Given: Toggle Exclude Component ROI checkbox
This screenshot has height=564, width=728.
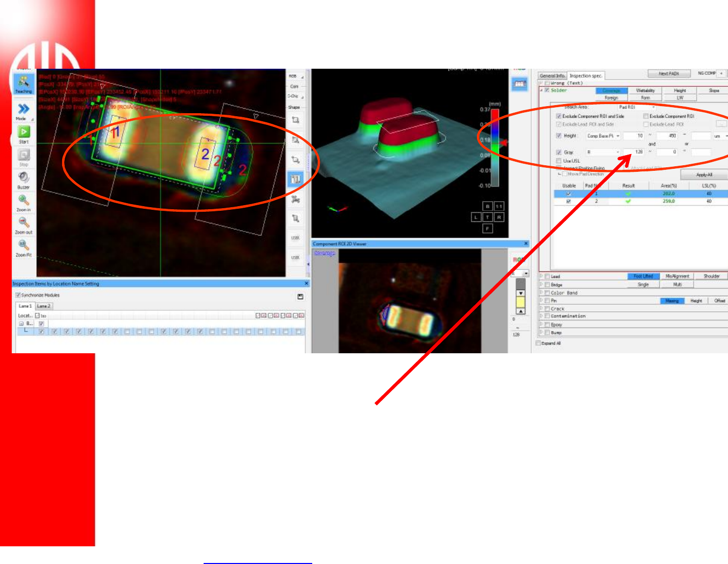Looking at the screenshot, I should click(646, 116).
